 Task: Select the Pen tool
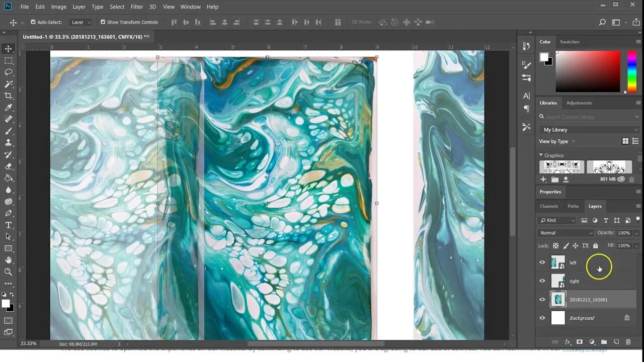tap(9, 213)
